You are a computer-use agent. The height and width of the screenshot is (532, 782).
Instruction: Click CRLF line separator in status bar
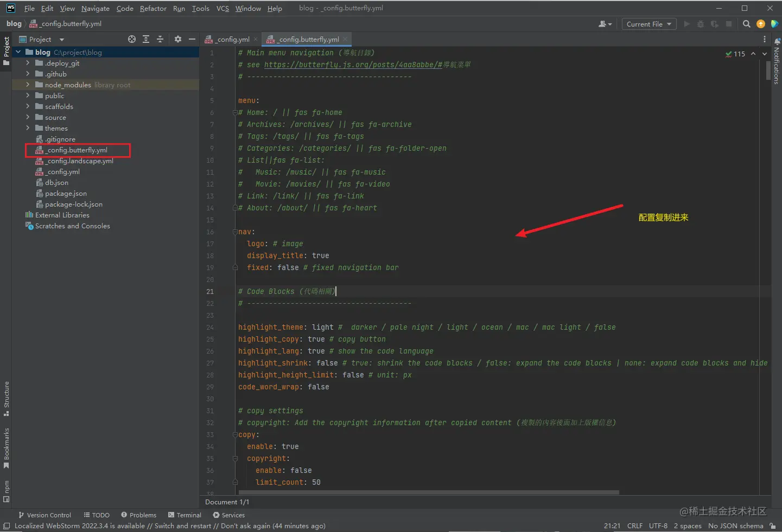point(634,525)
